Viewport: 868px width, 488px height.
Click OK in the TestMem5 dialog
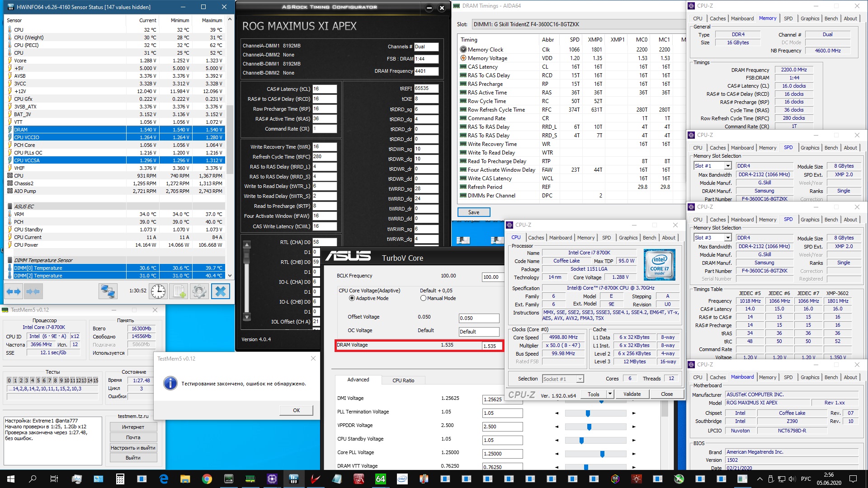pos(296,410)
